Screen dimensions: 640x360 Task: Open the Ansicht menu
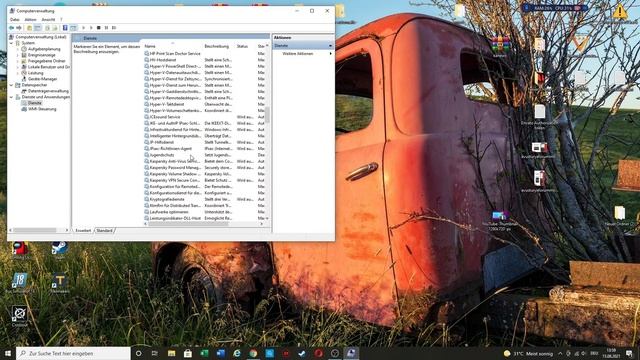48,20
